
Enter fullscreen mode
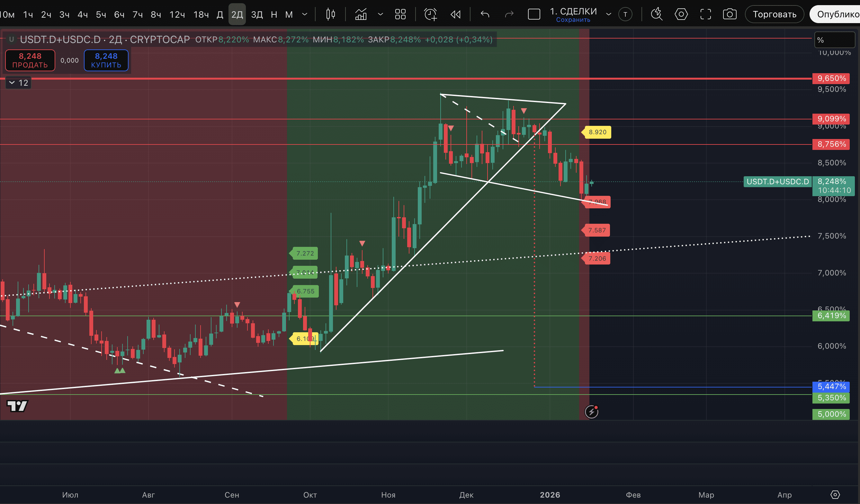[x=705, y=14]
